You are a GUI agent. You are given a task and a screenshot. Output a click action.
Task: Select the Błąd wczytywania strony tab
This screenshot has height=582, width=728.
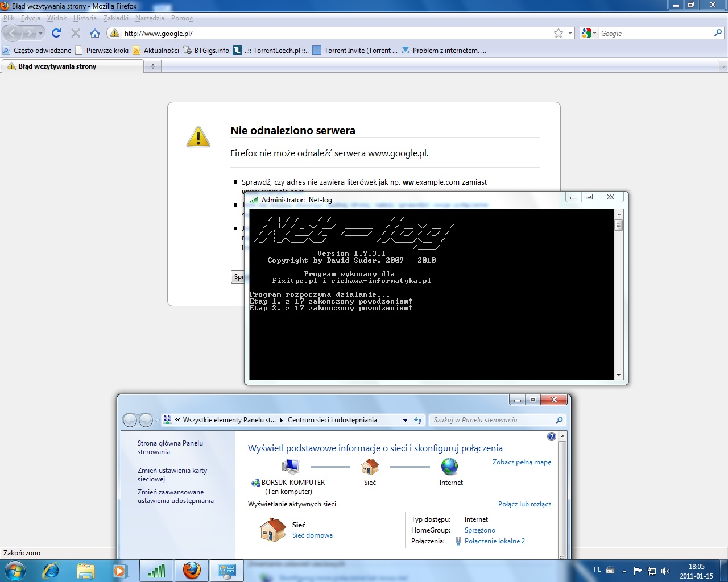click(73, 66)
